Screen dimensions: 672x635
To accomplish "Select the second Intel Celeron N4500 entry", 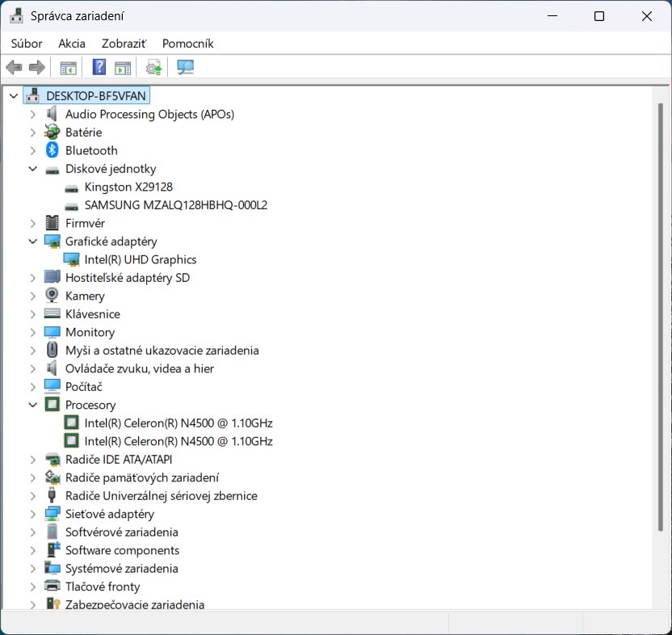I will (178, 441).
